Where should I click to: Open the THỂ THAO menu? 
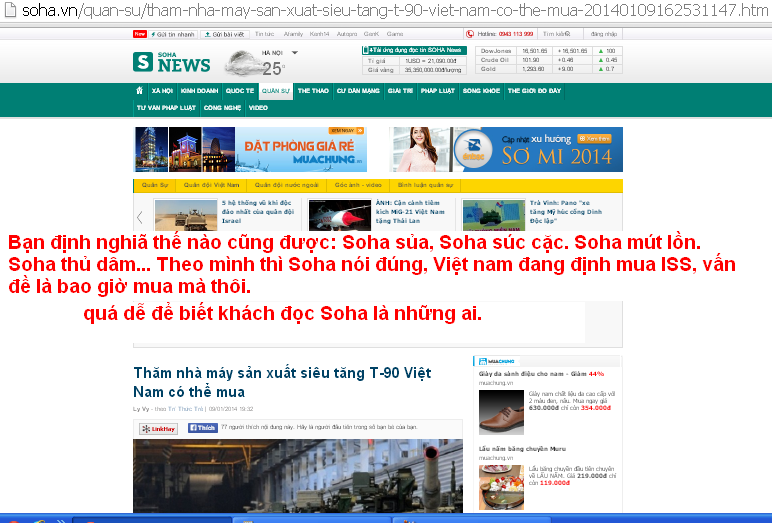point(313,91)
